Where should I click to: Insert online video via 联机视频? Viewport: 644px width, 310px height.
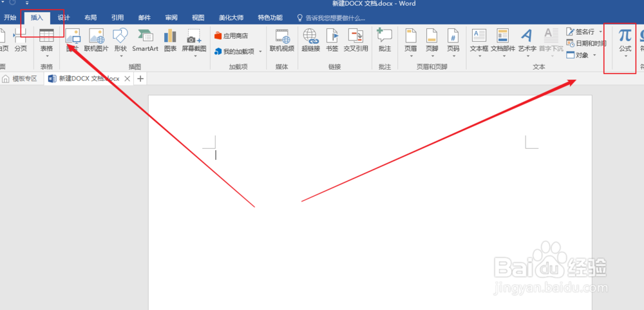(x=282, y=41)
